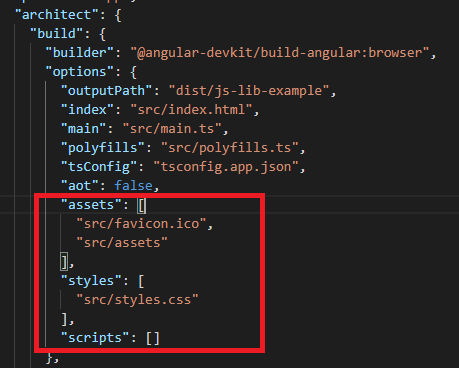Click the "src/favicon.ico" entry
Viewport: 459px width, 368px height.
pos(141,224)
